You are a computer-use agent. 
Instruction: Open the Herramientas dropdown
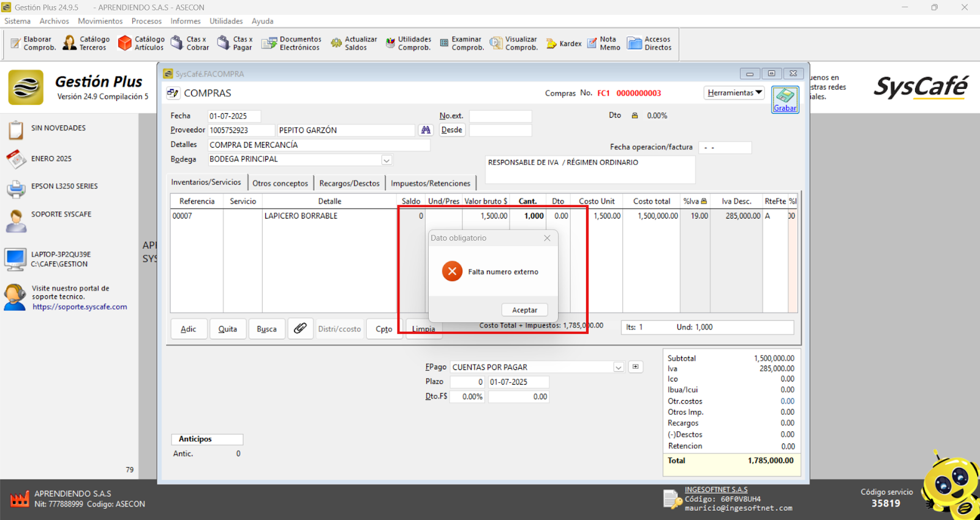tap(734, 93)
